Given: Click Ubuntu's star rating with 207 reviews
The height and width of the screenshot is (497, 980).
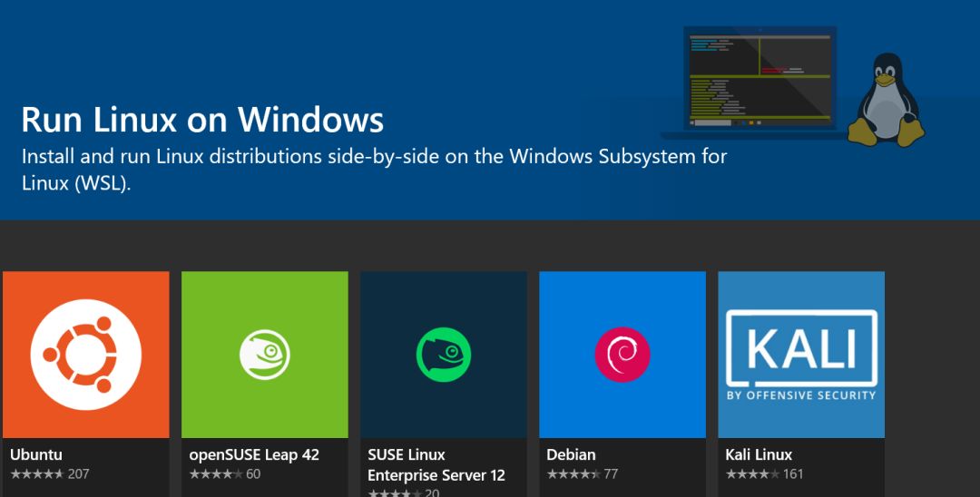Looking at the screenshot, I should [x=49, y=474].
